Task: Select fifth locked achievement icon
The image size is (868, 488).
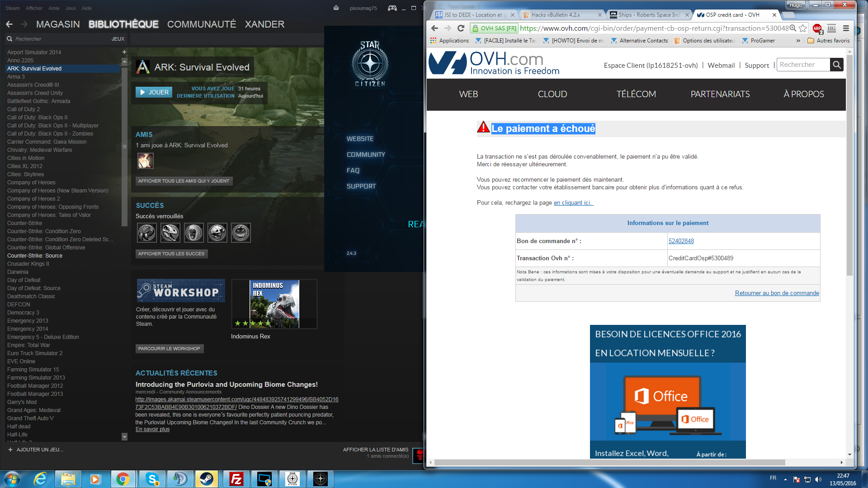Action: click(x=241, y=233)
